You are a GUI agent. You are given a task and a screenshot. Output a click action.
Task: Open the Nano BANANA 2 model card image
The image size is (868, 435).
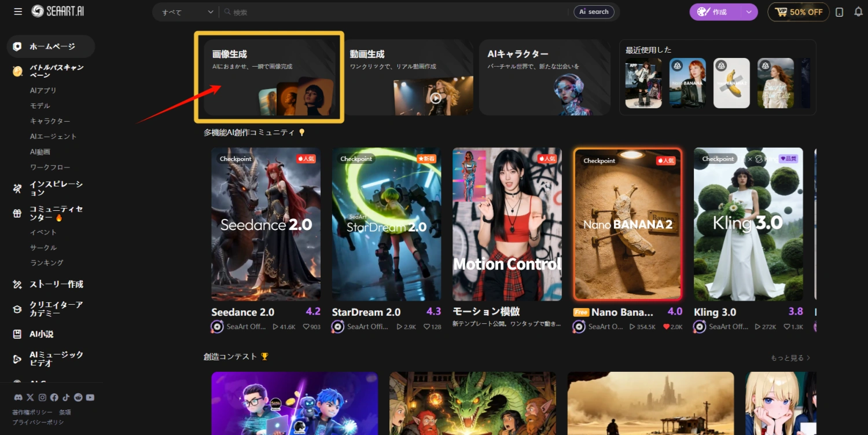coord(628,224)
